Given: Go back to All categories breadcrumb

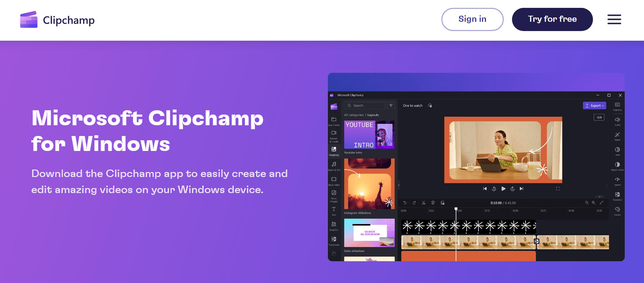Looking at the screenshot, I should tap(354, 115).
